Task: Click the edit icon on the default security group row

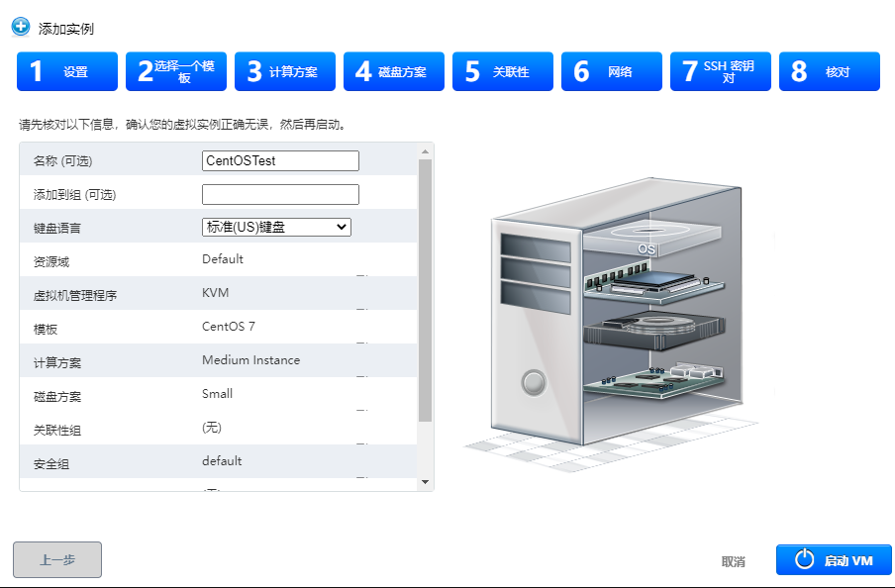Action: [x=362, y=477]
